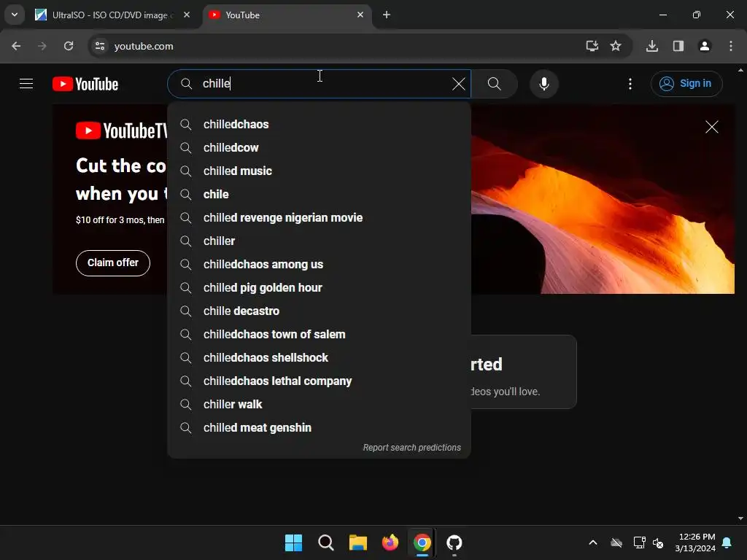
Task: Go back in browser history
Action: 16,46
